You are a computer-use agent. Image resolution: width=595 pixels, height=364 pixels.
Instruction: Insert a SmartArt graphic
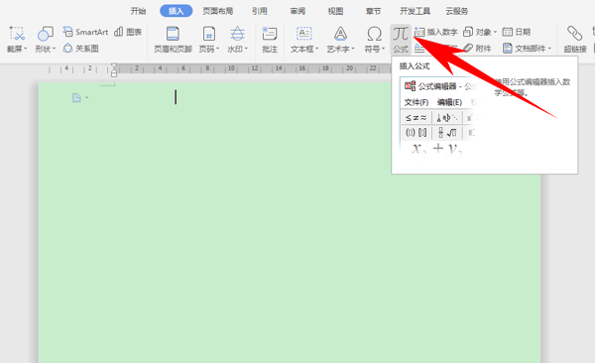pos(85,32)
